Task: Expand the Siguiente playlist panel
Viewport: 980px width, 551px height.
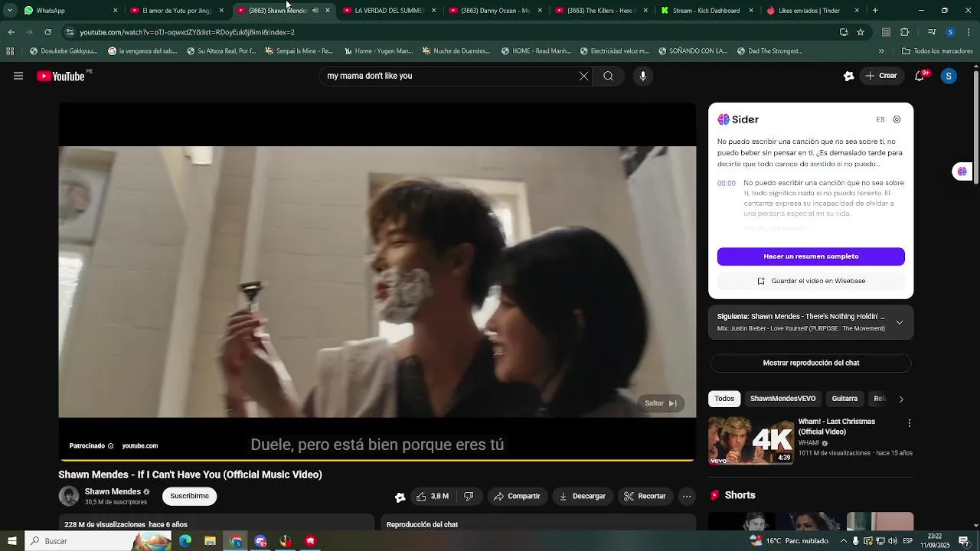Action: [900, 322]
